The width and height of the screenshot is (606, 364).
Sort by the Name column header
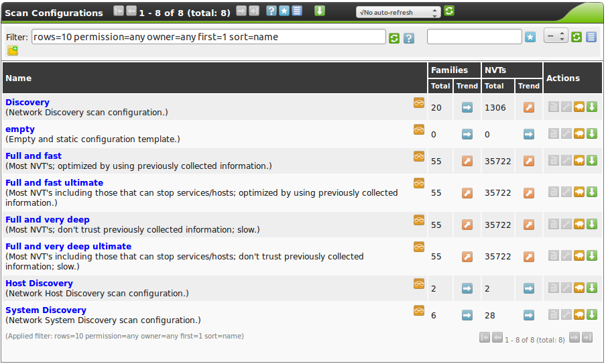(19, 78)
